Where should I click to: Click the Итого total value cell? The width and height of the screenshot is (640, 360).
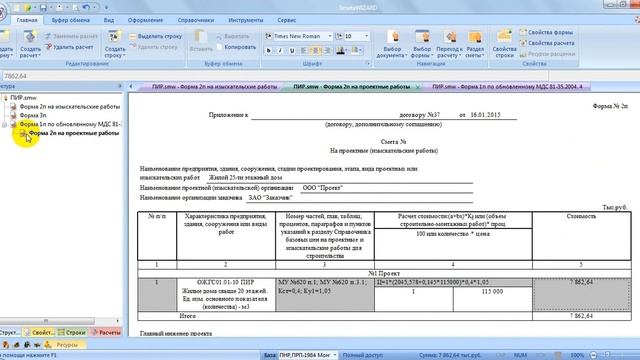coord(581,316)
